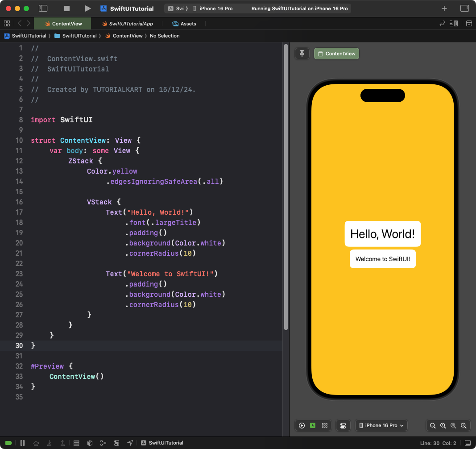
Task: Pause execution with the pause icon
Action: pos(22,442)
